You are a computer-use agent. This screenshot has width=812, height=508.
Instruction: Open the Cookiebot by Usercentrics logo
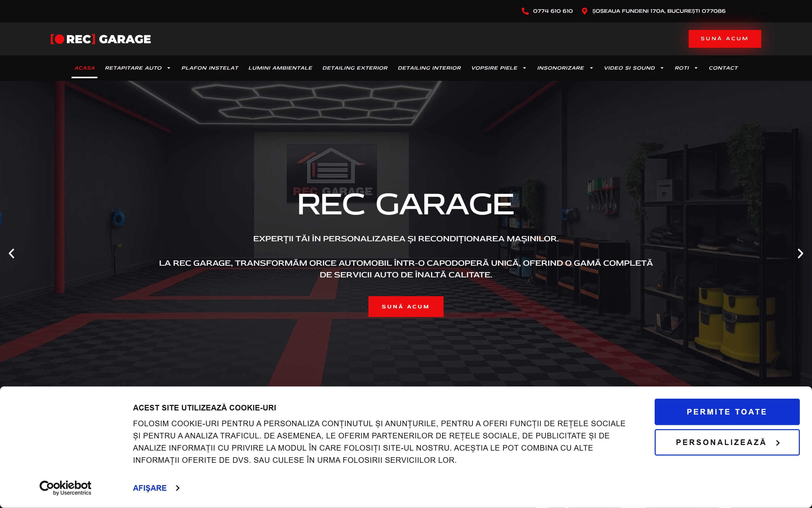point(65,487)
